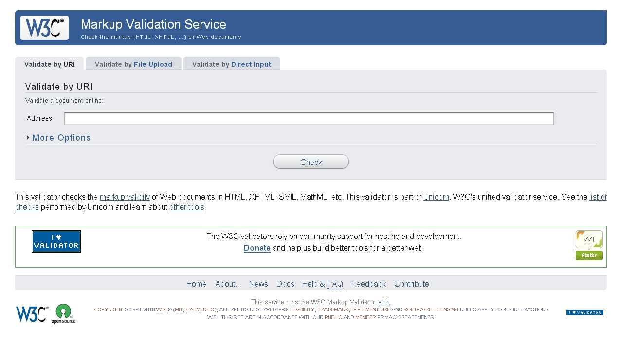Screen dimensions: 621x364
Task: Click the footer W3C logo
Action: (32, 314)
